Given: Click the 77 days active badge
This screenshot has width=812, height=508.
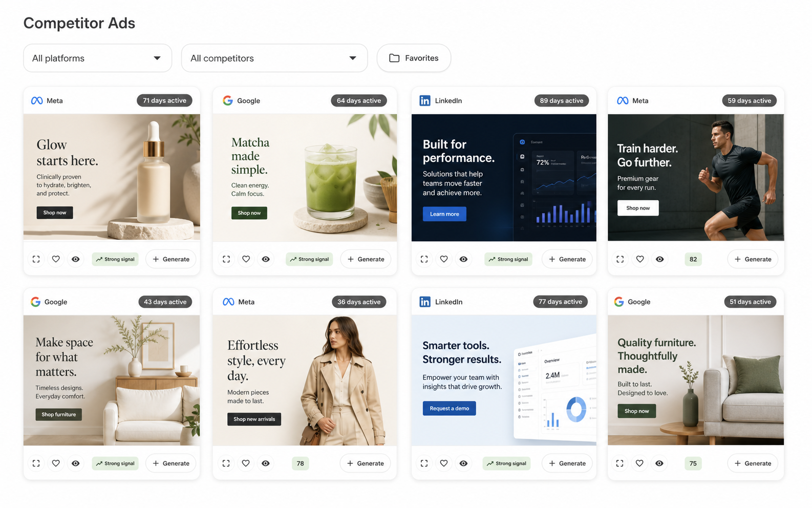Looking at the screenshot, I should (x=560, y=302).
